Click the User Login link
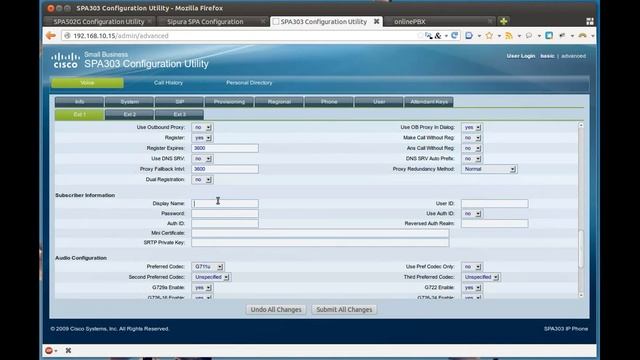Image resolution: width=640 pixels, height=360 pixels. click(520, 56)
